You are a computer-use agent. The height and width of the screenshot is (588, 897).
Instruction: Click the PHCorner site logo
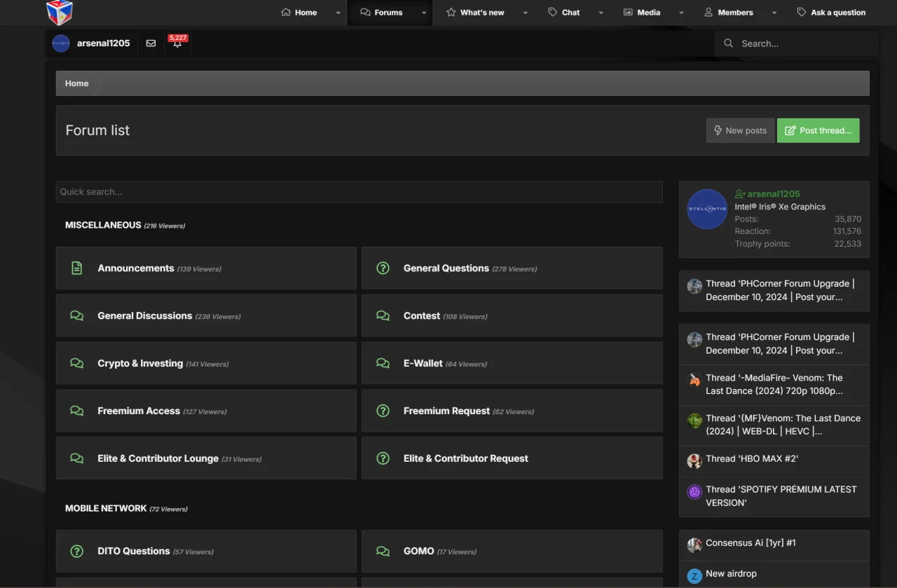60,12
